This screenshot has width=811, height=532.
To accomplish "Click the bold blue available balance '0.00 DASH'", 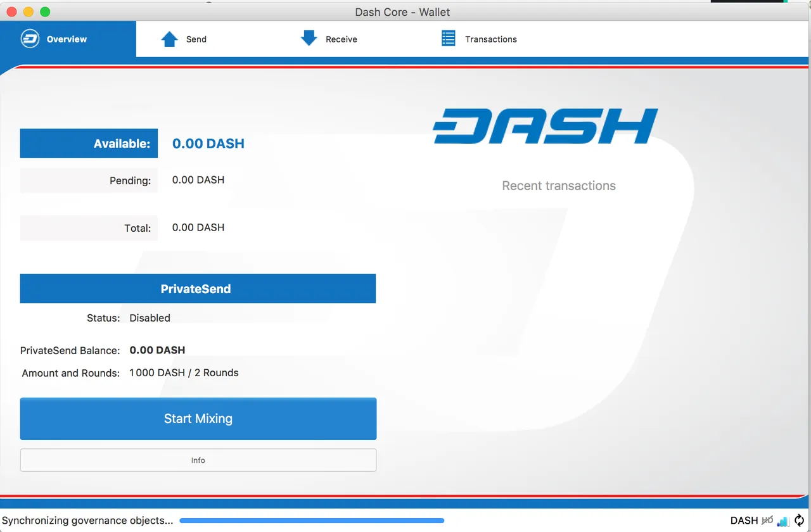I will tap(208, 144).
